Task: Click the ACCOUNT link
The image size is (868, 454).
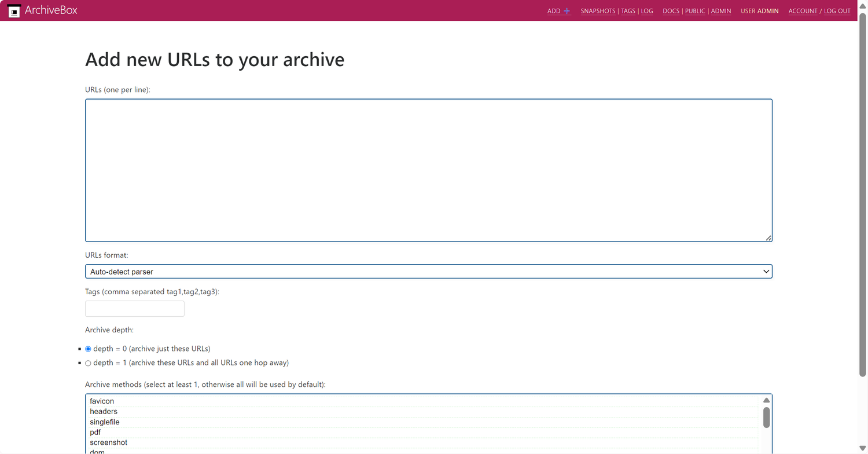Action: (x=803, y=11)
